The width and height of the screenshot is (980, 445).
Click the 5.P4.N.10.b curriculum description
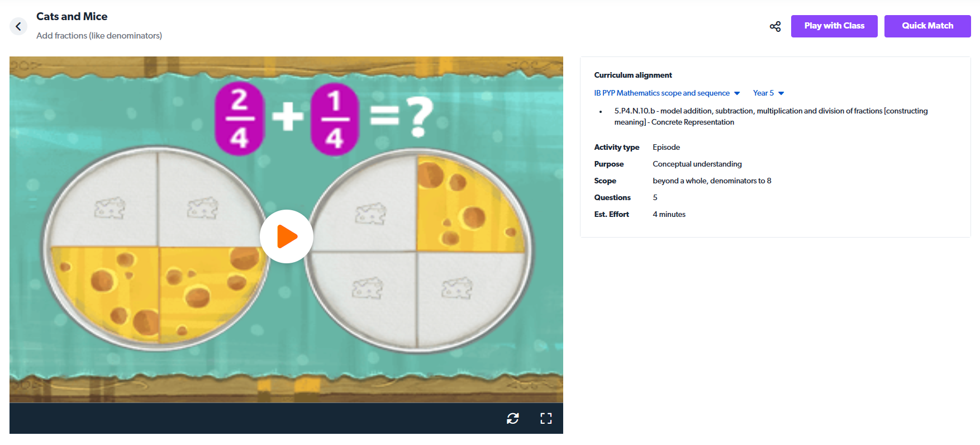(771, 116)
